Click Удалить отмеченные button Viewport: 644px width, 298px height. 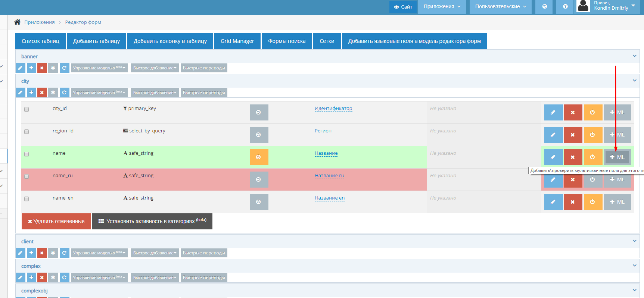coord(56,221)
